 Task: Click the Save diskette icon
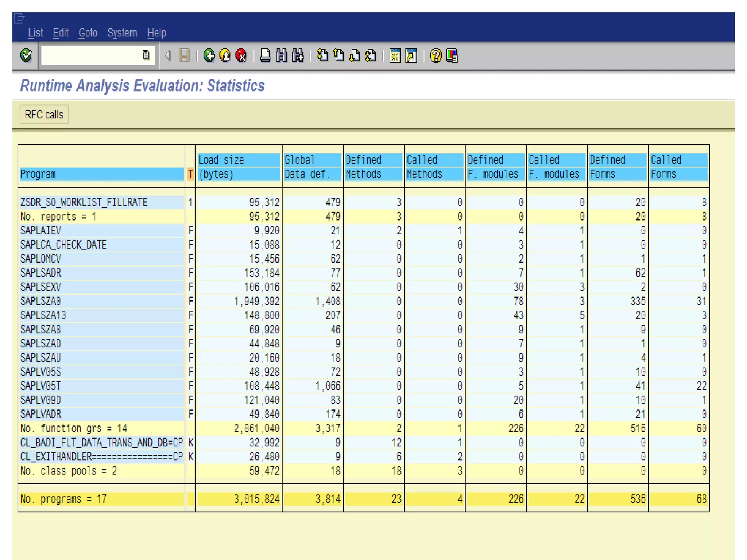(184, 56)
